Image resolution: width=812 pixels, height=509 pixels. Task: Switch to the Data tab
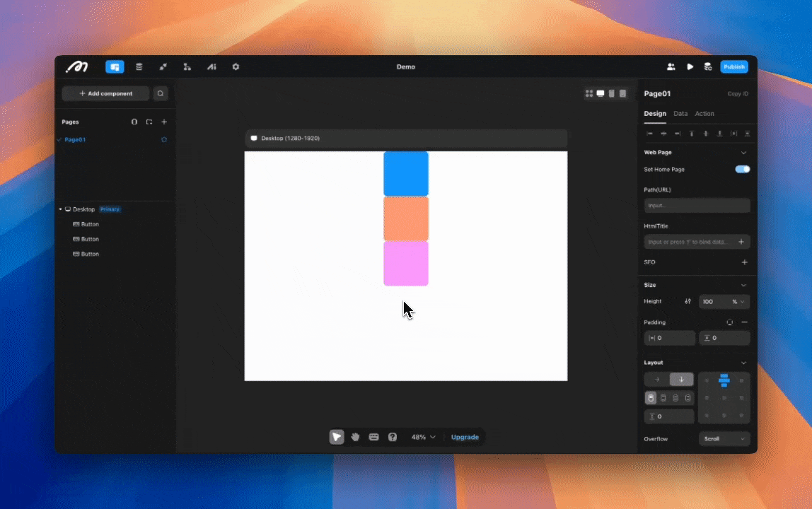(x=680, y=114)
